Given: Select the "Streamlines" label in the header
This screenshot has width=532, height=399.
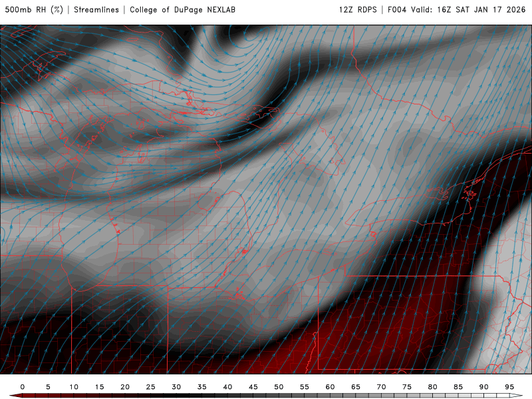Looking at the screenshot, I should (x=96, y=9).
